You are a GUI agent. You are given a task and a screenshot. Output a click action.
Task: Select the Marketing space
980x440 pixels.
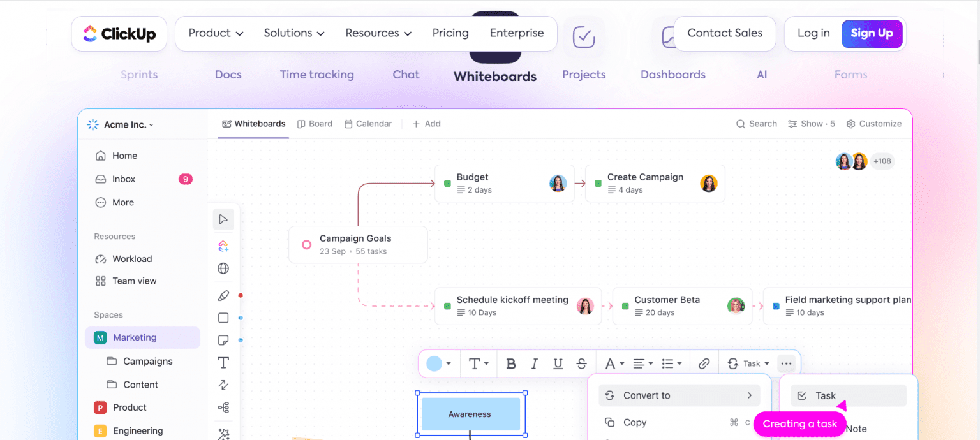coord(142,337)
